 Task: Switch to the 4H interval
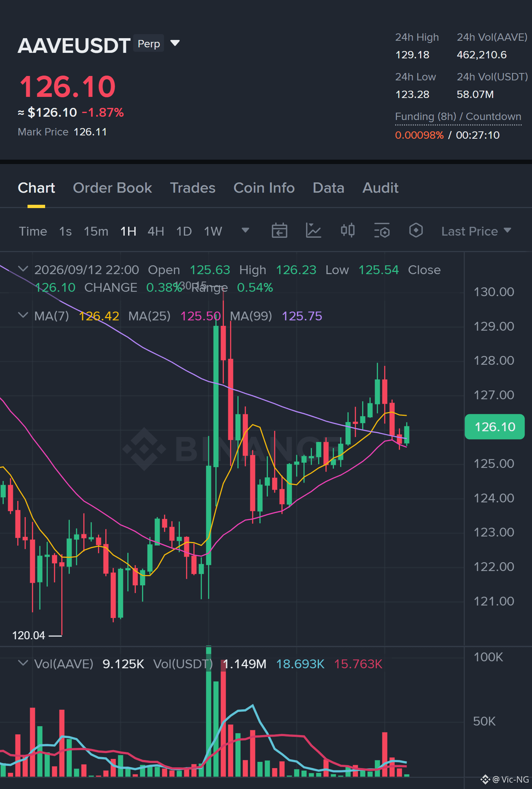pyautogui.click(x=156, y=231)
